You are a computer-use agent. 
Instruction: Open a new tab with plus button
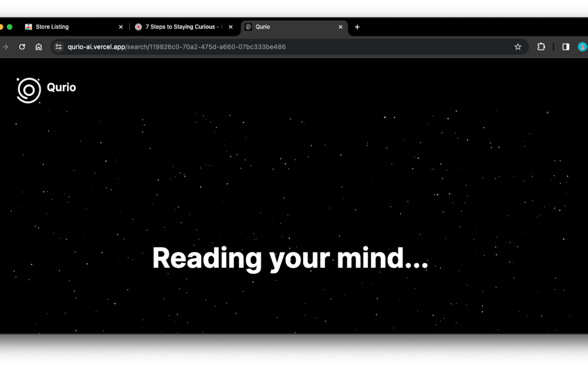357,27
